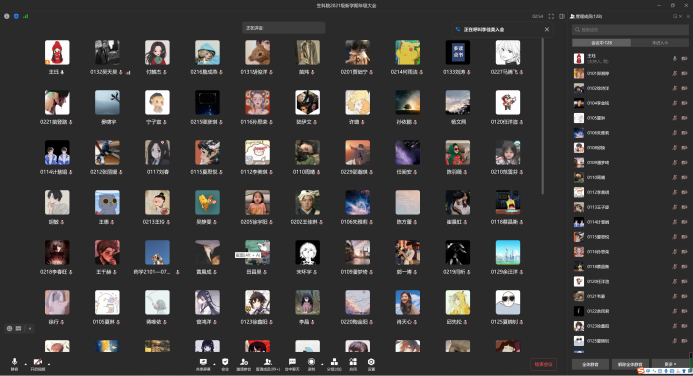Click the member search field
This screenshot has height=376, width=693.
click(630, 30)
